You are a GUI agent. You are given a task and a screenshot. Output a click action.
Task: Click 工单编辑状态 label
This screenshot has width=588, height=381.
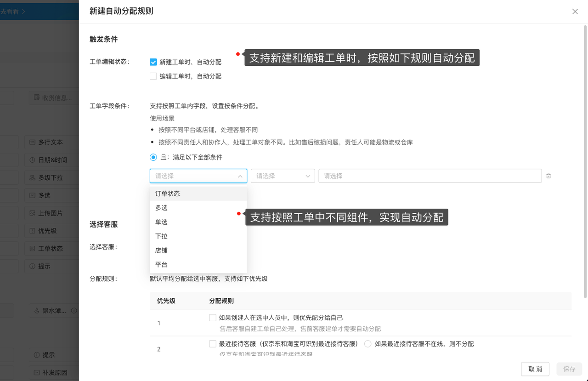point(110,62)
